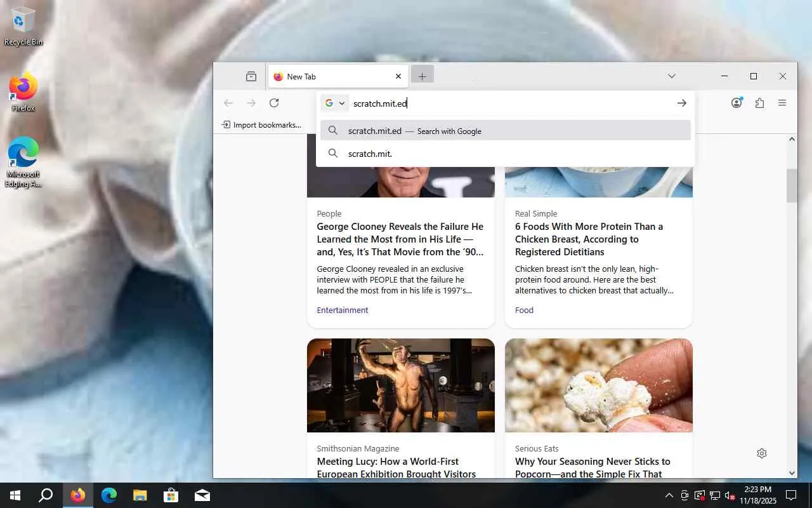This screenshot has width=812, height=508.
Task: Select the New Tab tab
Action: [x=337, y=76]
